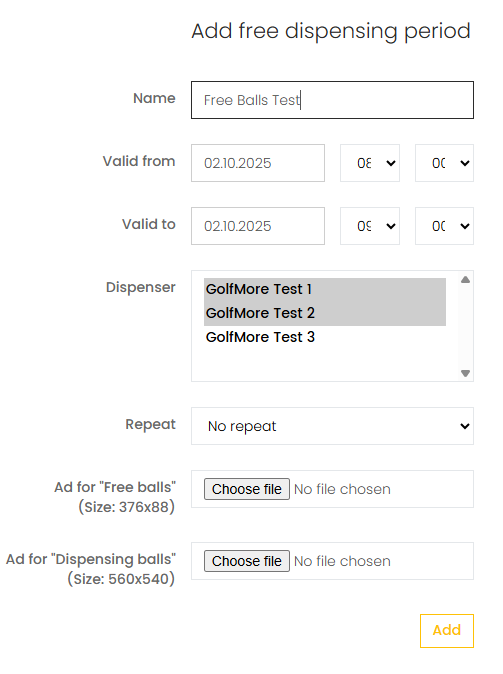
Task: Open the Valid from minute dropdown
Action: pos(444,163)
